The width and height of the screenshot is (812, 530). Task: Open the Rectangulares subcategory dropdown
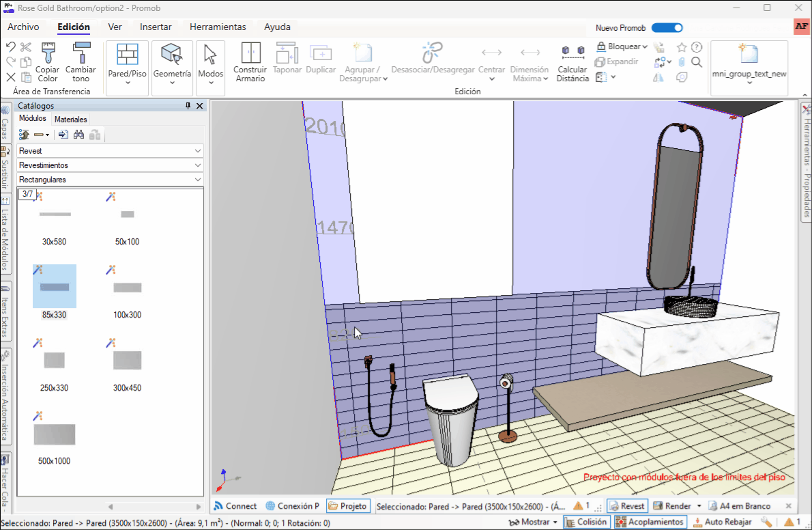(x=110, y=180)
